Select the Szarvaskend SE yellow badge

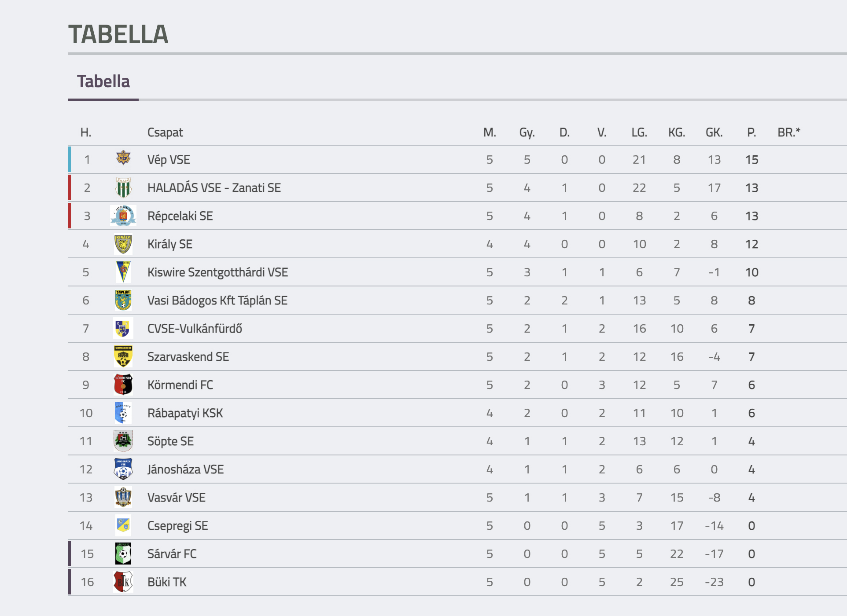[123, 357]
